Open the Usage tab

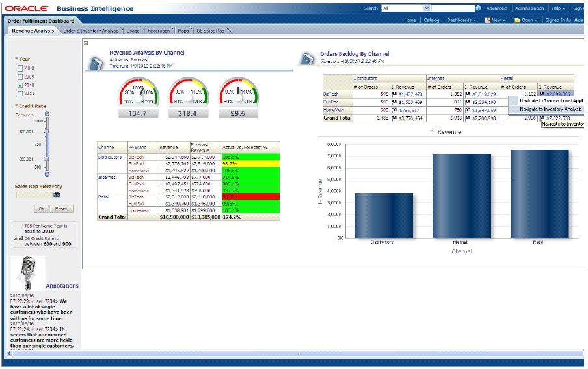(133, 31)
